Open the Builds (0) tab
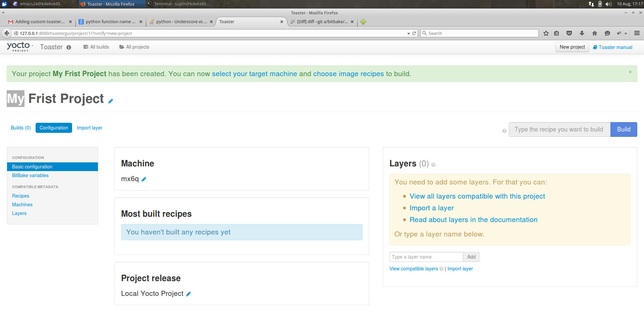Screen dimensions: 644x320 21,128
